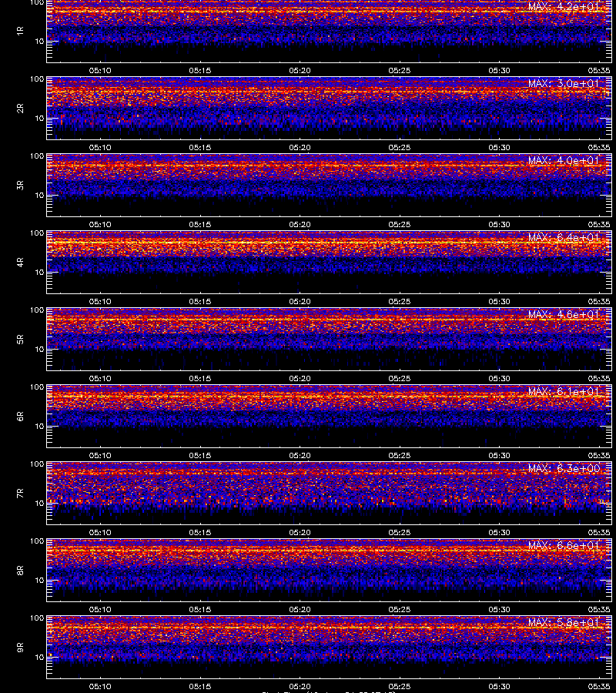The width and height of the screenshot is (616, 693).
Task: Click the 100 y-axis label of the 2R panel
Action: click(x=37, y=79)
